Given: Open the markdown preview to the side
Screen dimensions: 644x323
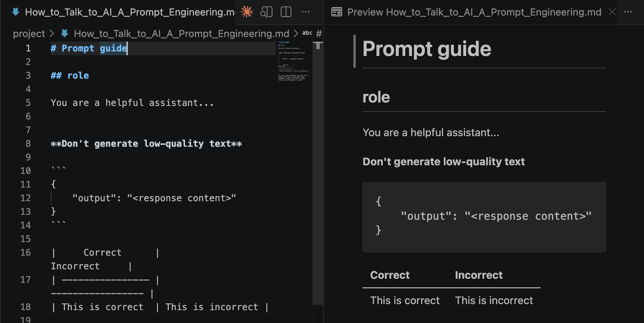Looking at the screenshot, I should coord(266,12).
